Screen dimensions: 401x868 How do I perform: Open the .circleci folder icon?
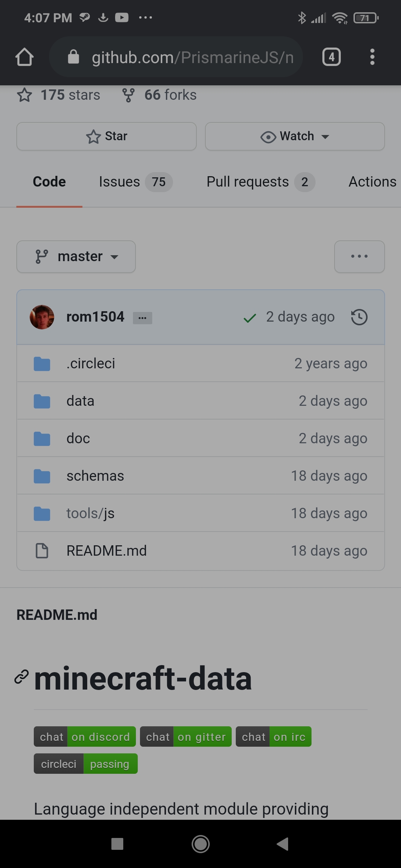tap(42, 364)
